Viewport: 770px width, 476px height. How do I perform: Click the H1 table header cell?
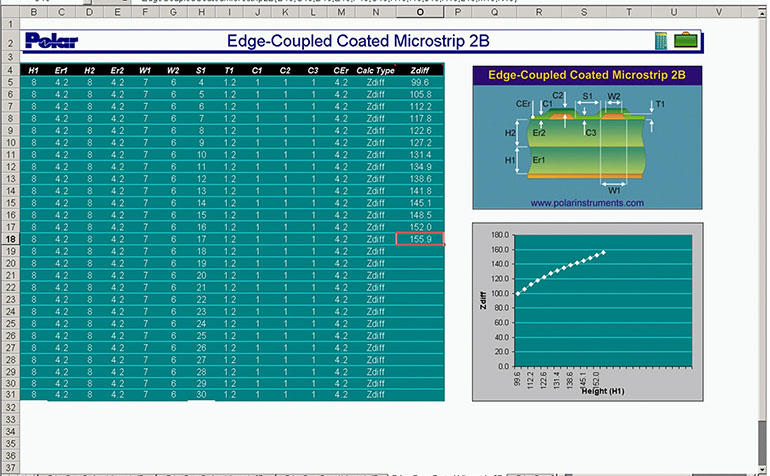[34, 70]
